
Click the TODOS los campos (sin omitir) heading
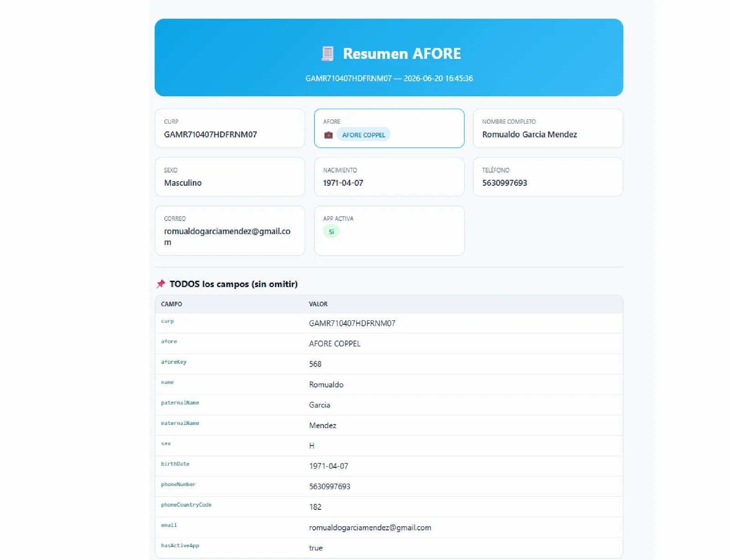pyautogui.click(x=234, y=284)
